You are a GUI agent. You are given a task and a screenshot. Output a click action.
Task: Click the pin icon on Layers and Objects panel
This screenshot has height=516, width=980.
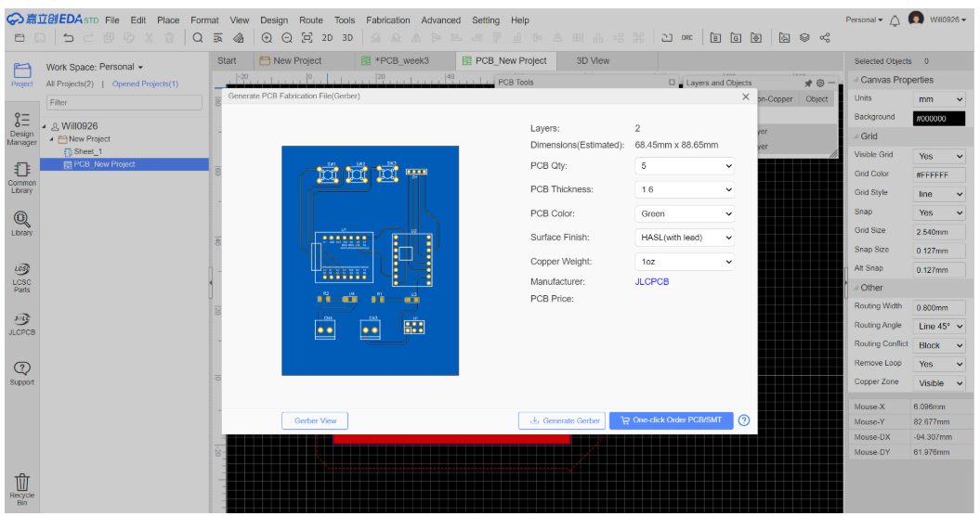coord(808,84)
